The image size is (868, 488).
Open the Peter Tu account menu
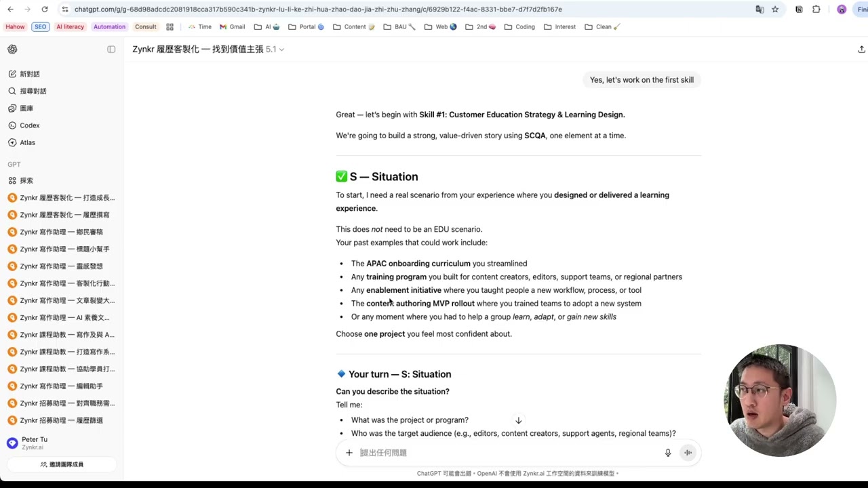62,443
